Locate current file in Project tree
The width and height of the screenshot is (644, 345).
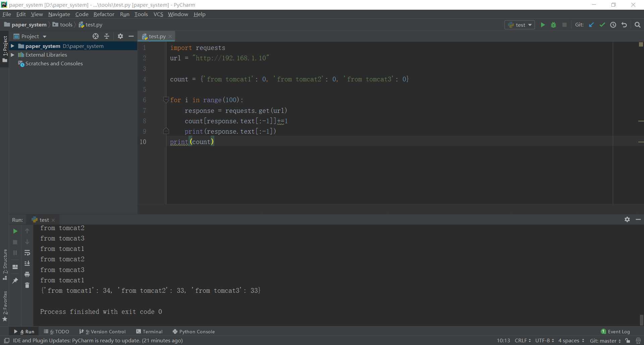coord(96,36)
